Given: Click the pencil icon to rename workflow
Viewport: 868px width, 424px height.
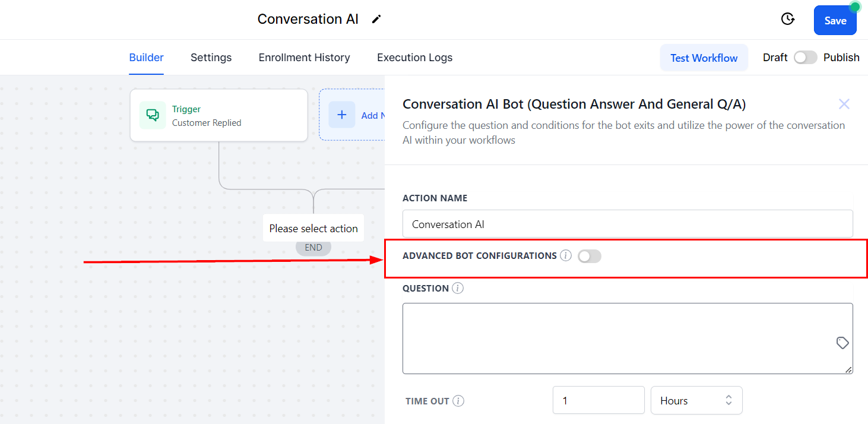Looking at the screenshot, I should pyautogui.click(x=376, y=19).
